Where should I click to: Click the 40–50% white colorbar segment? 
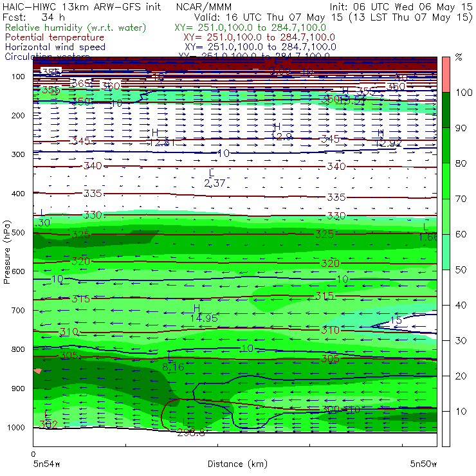coord(446,288)
